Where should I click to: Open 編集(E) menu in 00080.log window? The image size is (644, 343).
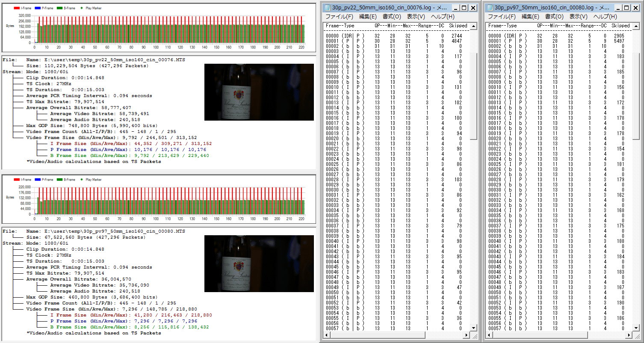530,17
